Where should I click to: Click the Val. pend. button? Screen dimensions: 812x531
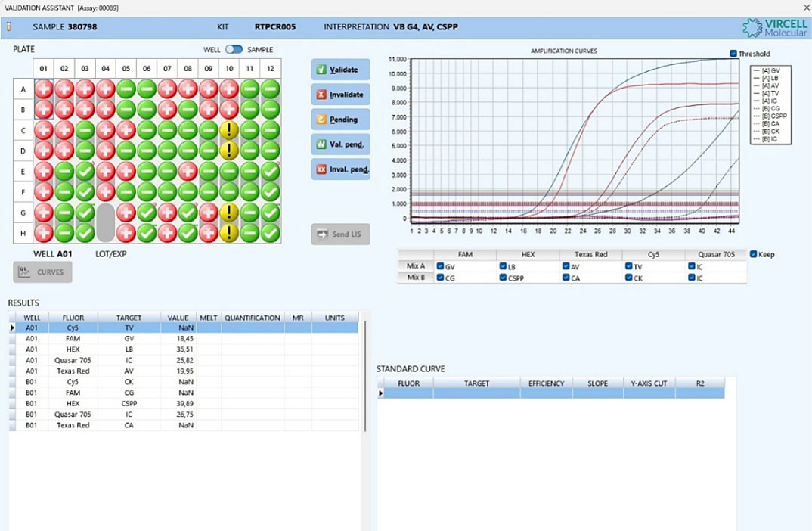tap(340, 144)
